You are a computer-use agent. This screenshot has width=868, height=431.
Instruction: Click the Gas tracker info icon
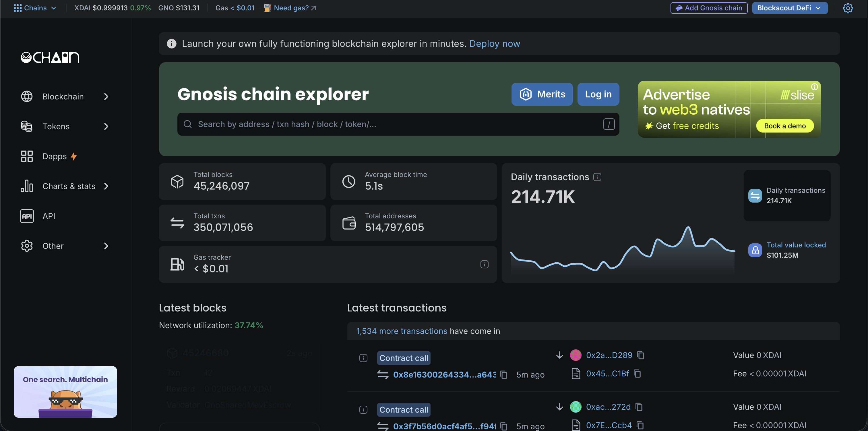coord(484,264)
